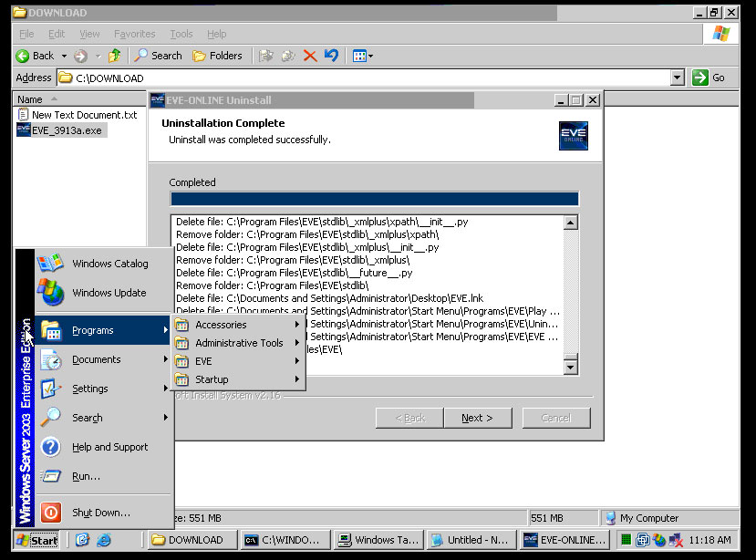This screenshot has height=560, width=756.
Task: Open the Views dropdown arrow
Action: [x=371, y=56]
